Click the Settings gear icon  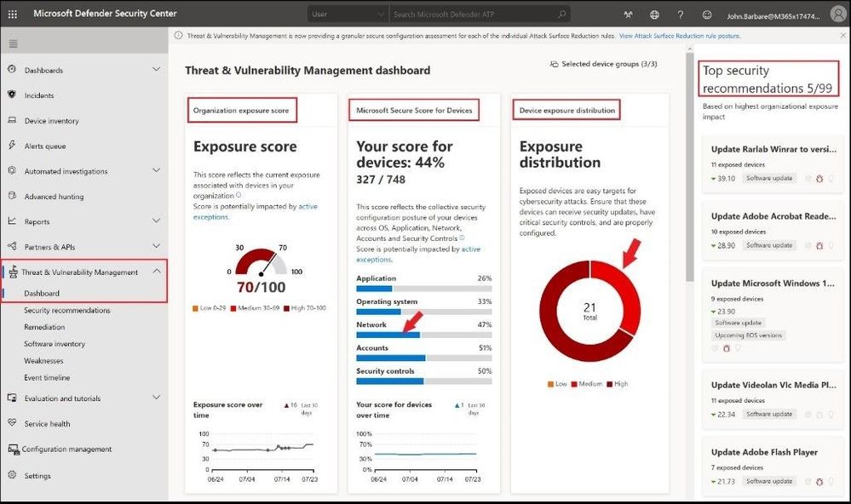[x=12, y=475]
